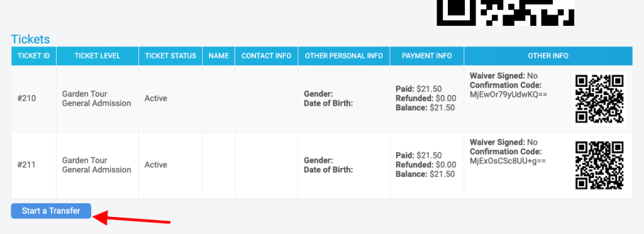
Task: Select ticket ID #211
Action: pyautogui.click(x=26, y=165)
